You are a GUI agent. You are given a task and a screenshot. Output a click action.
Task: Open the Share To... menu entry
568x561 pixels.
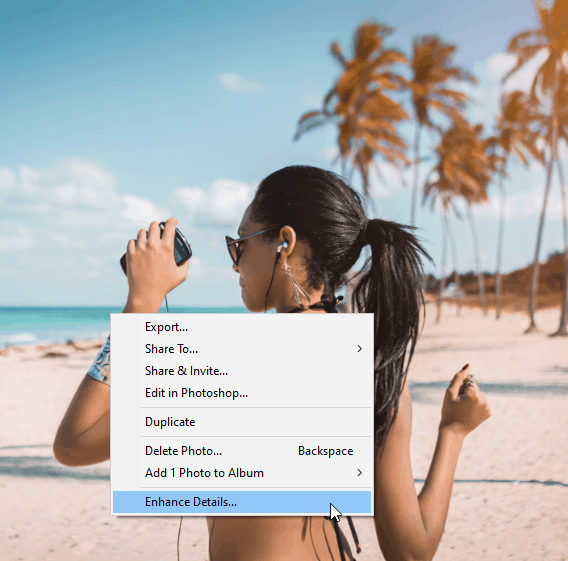coord(242,349)
